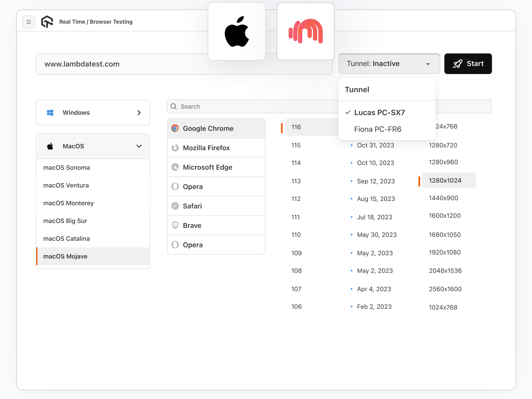Screen dimensions: 532x399
Task: Select the Fiona PC-FR6 tunnel machine
Action: 378,129
